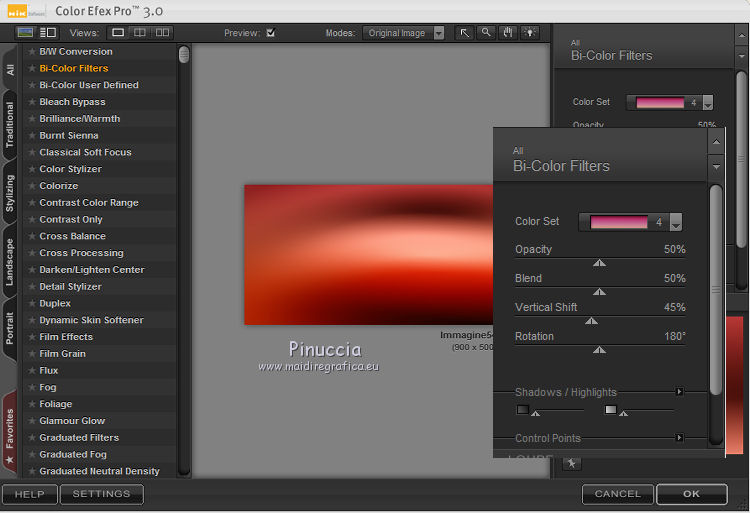Viewport: 750px width, 513px height.
Task: Click the Vertical Shift slider handle
Action: pos(591,321)
